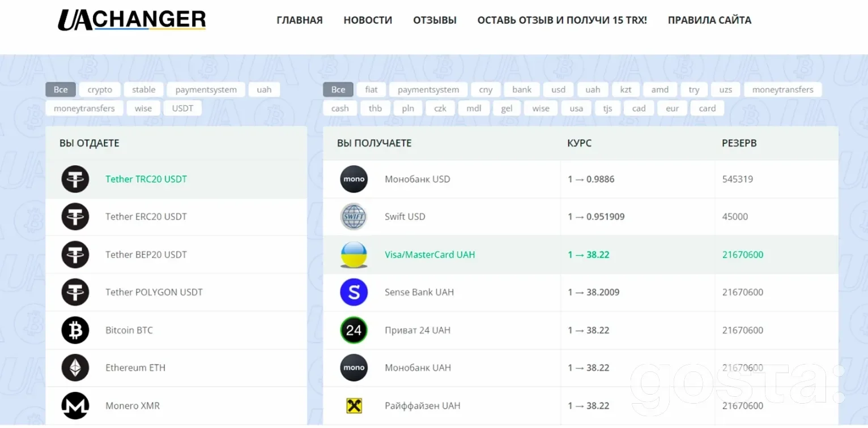868x428 pixels.
Task: Click the rate 1 → 0.951909
Action: (596, 216)
